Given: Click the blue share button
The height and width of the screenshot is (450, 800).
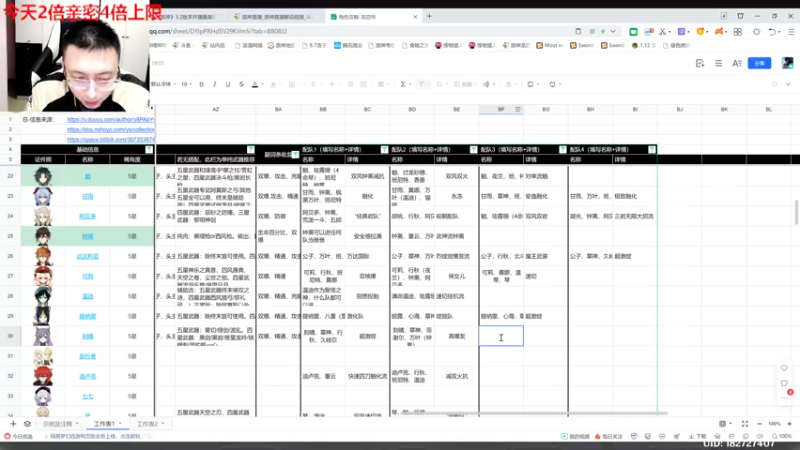Looking at the screenshot, I should coord(759,63).
